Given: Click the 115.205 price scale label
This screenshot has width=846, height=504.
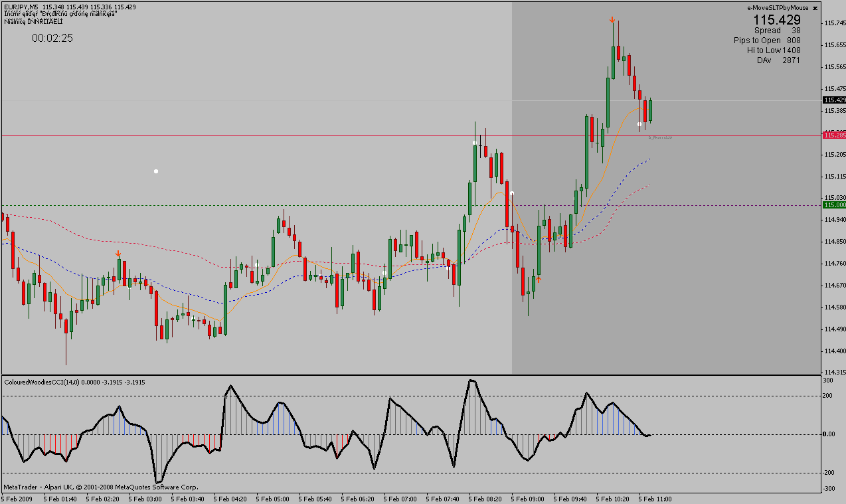Looking at the screenshot, I should coord(835,155).
